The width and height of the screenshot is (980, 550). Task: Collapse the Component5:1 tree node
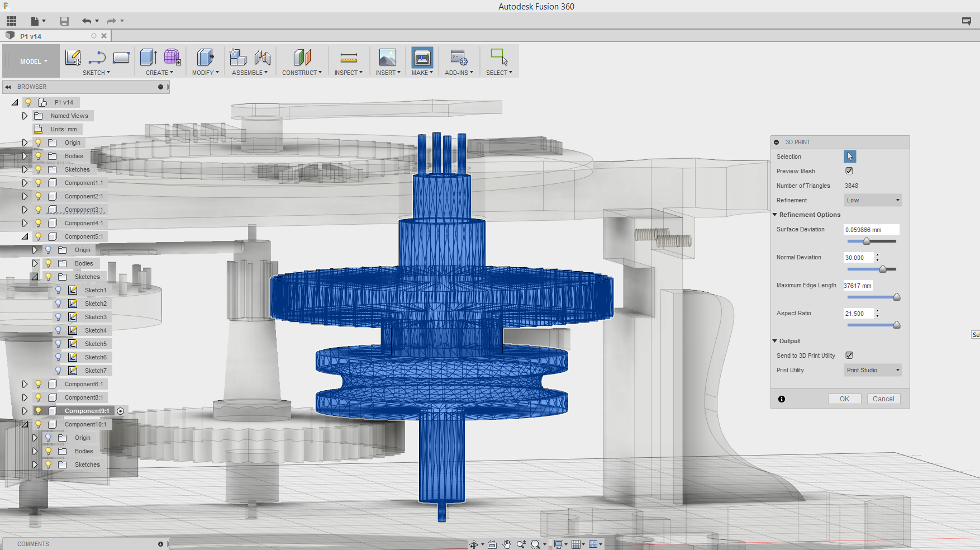point(25,236)
